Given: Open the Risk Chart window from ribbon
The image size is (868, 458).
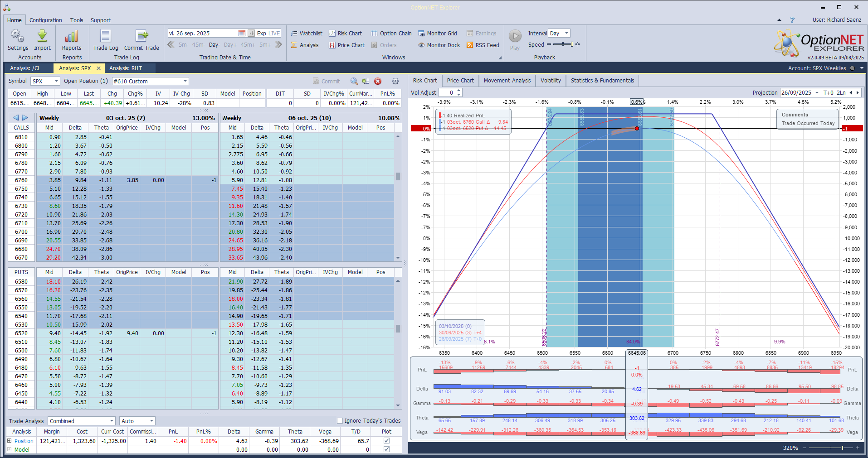Looking at the screenshot, I should click(345, 33).
